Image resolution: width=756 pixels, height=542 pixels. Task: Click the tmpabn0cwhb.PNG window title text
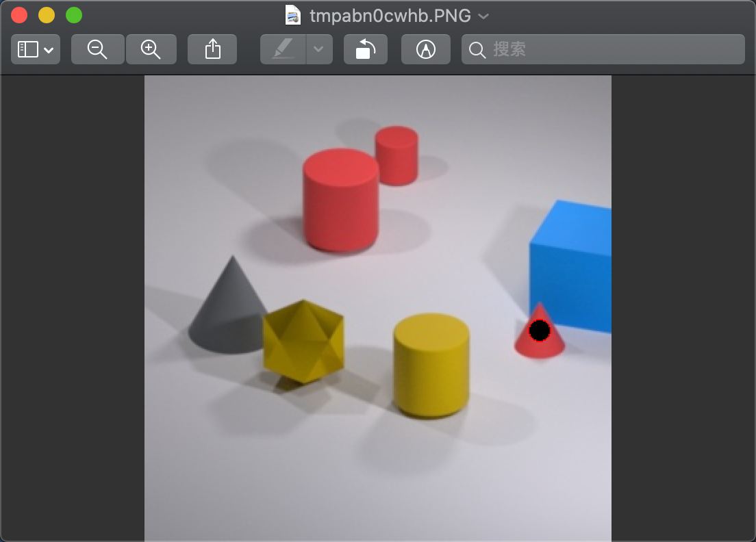click(390, 16)
